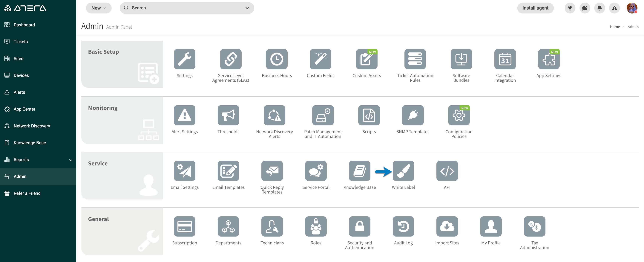The width and height of the screenshot is (644, 262).
Task: Open Business Hours clock icon
Action: click(277, 59)
